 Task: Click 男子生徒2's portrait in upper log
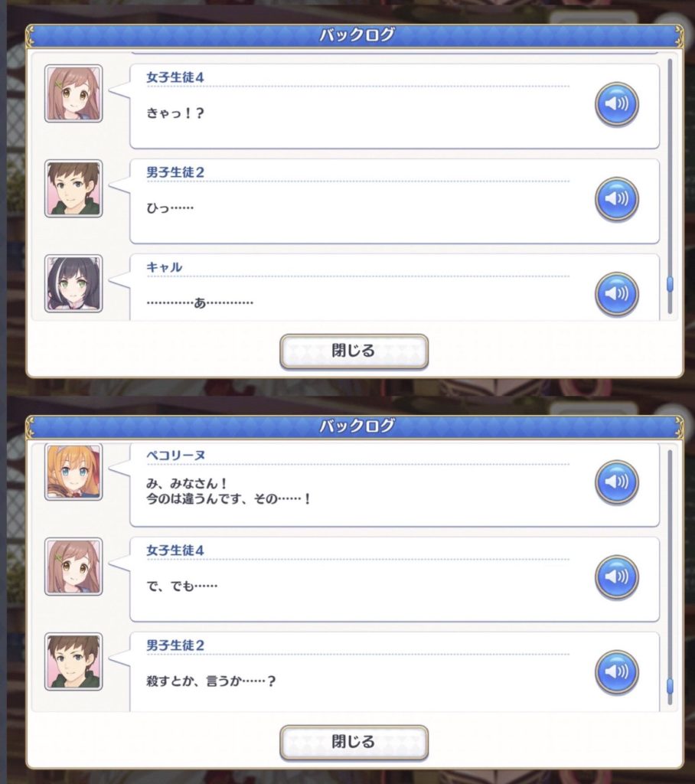[x=73, y=188]
